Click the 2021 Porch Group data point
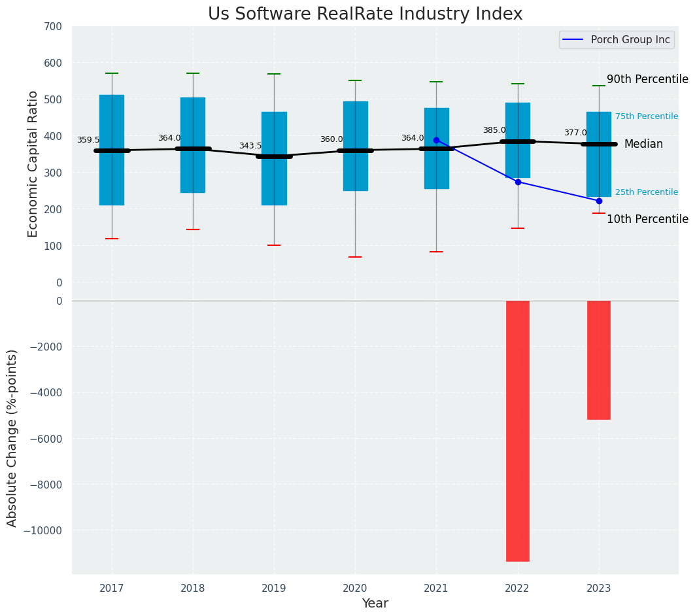695x616 pixels. click(436, 141)
